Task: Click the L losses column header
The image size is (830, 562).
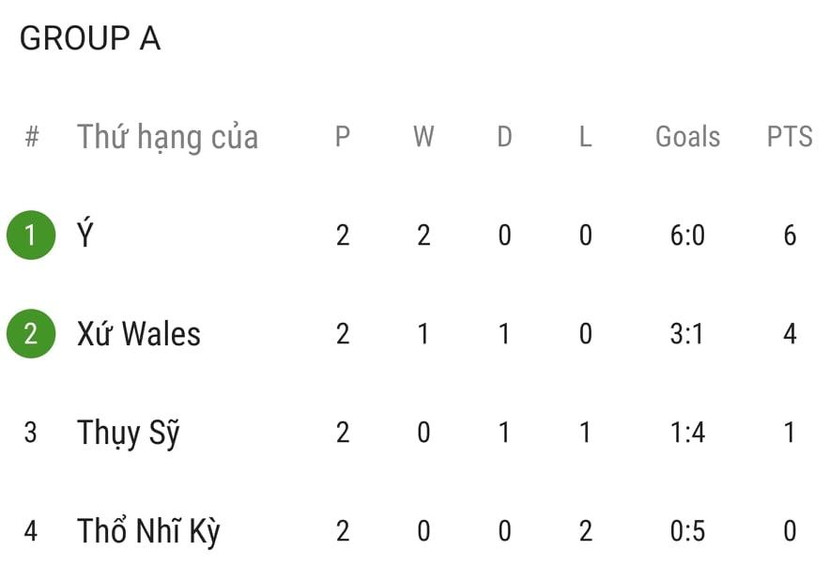Action: 585,137
